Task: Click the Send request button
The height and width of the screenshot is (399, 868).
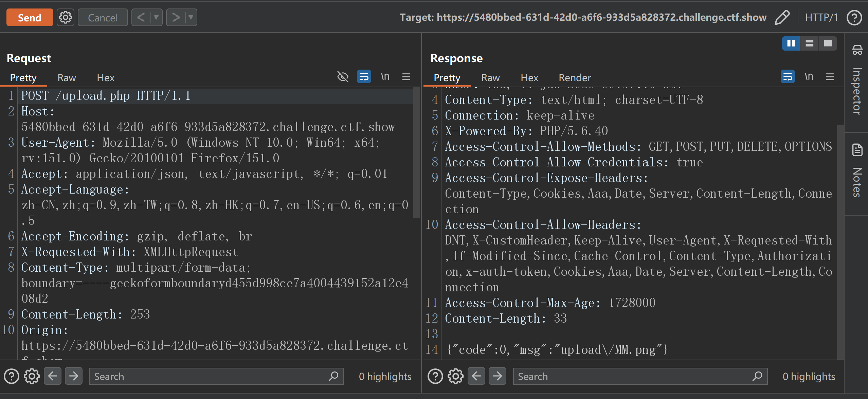Action: click(30, 17)
